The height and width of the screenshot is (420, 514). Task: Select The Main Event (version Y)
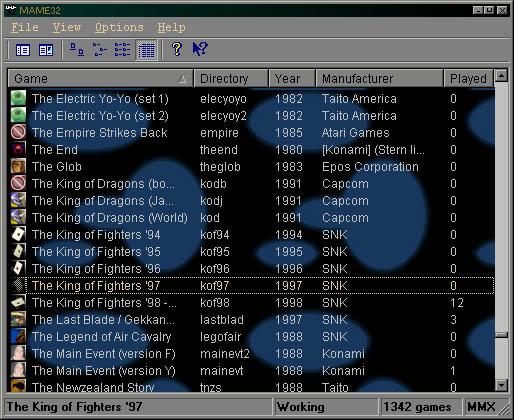103,371
